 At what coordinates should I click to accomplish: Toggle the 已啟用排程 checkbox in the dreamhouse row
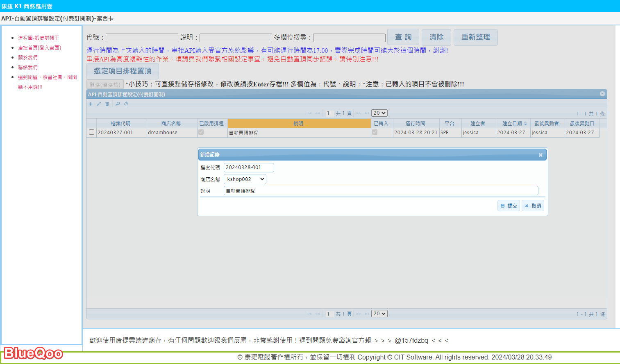click(201, 132)
